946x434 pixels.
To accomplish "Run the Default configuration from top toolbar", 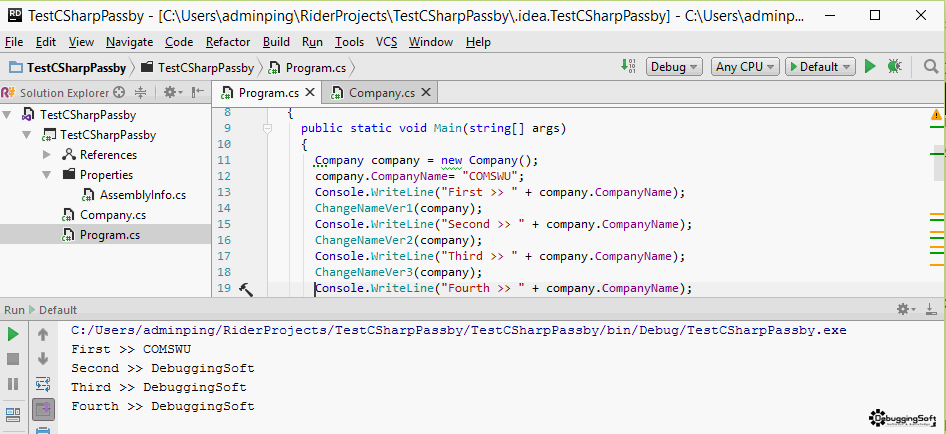I will click(x=869, y=66).
